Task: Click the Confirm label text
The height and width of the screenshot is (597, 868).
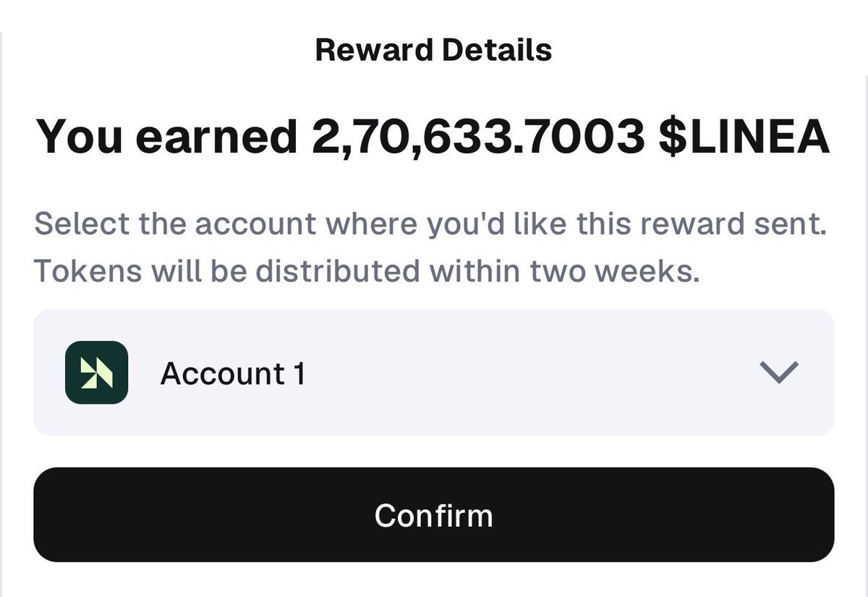Action: click(x=433, y=515)
